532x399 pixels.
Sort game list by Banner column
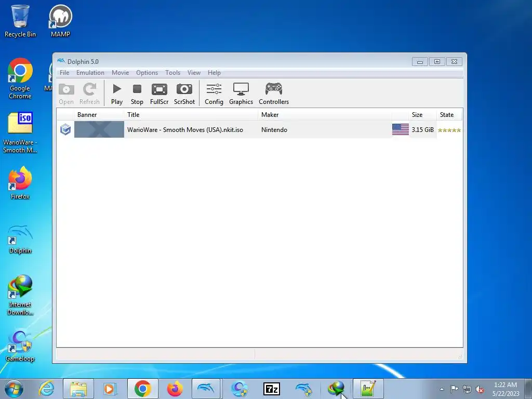click(99, 115)
